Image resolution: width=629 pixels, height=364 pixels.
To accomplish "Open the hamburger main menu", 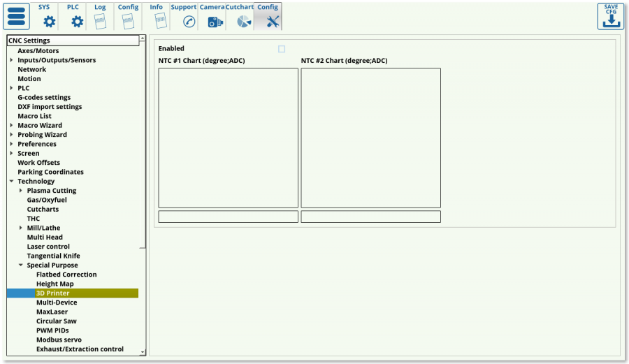I will click(18, 17).
